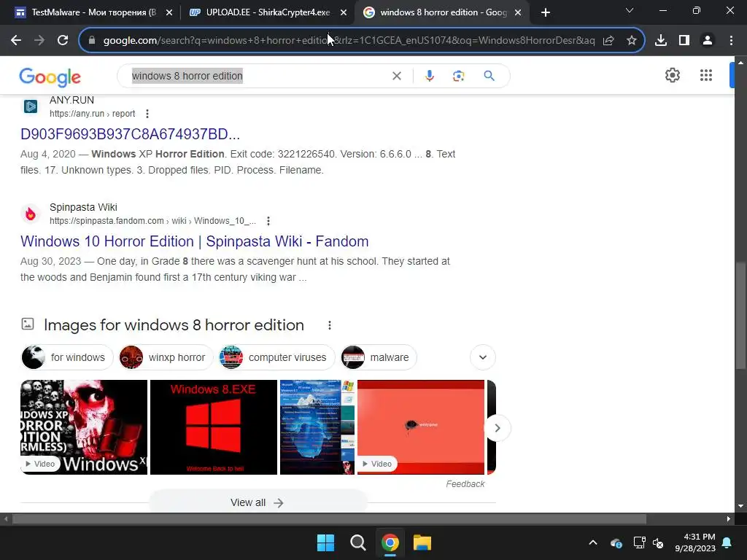Toggle the Chrome side panel
The image size is (747, 560).
click(x=684, y=41)
